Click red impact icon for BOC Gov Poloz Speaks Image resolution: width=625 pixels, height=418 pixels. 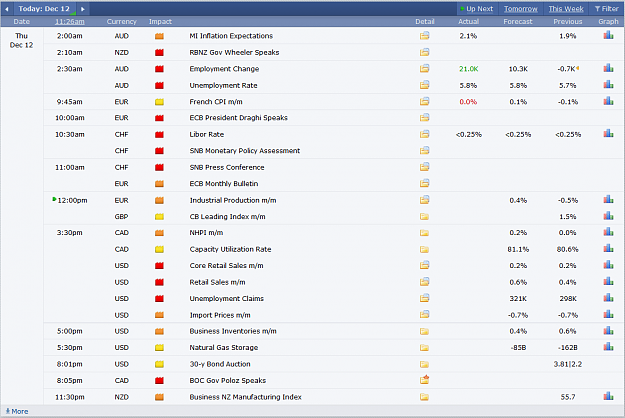[159, 381]
